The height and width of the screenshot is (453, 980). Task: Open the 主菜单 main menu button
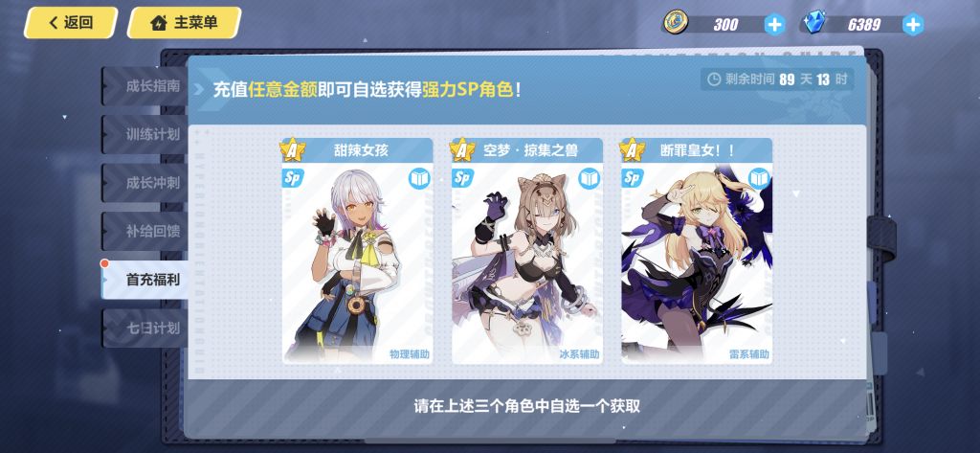(x=185, y=23)
